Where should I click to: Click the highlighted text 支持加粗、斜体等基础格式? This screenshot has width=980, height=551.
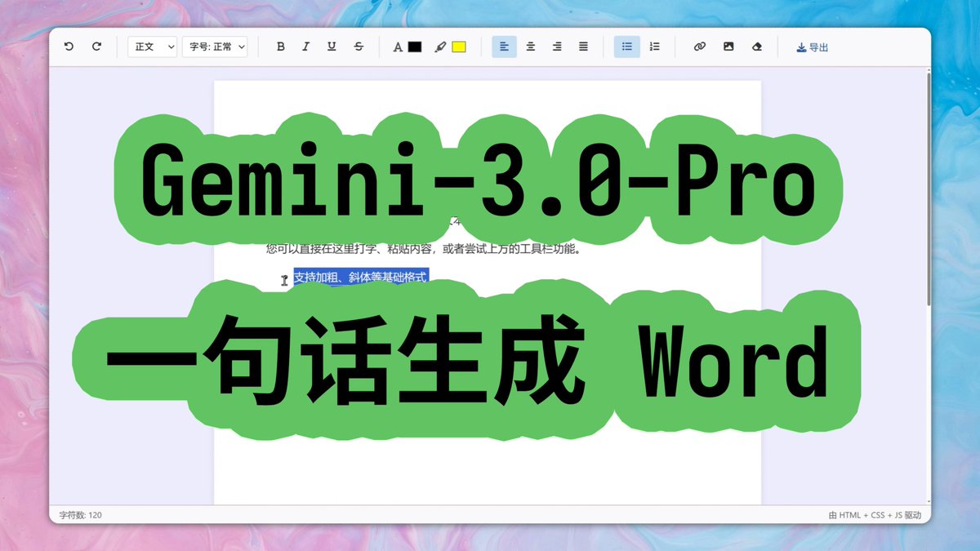[x=360, y=278]
